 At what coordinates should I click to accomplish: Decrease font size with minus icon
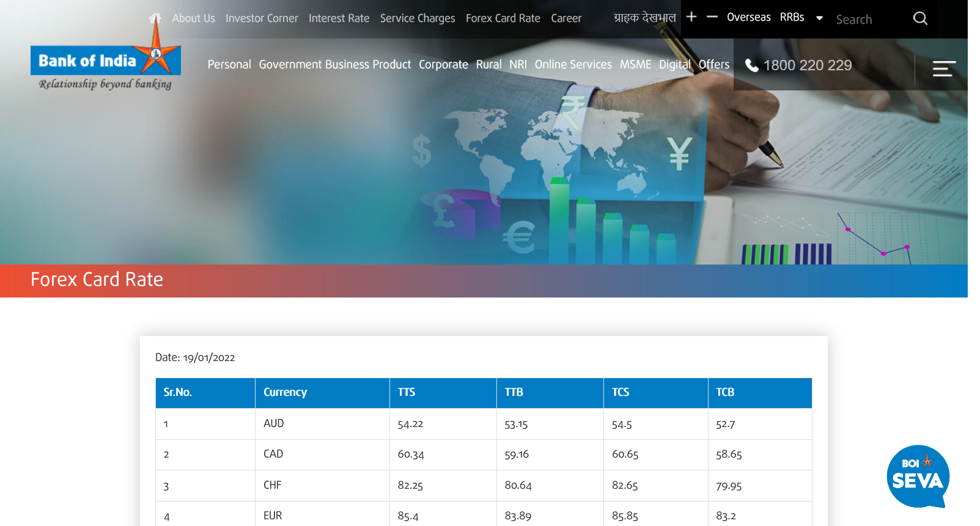tap(712, 17)
